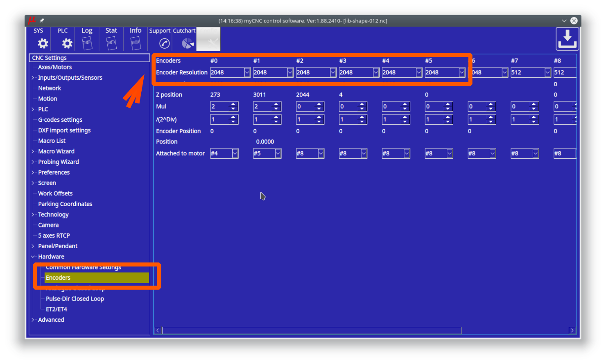Select Pulse-Dir Closed Loop item
Viewport: 606px width, 364px height.
[75, 299]
